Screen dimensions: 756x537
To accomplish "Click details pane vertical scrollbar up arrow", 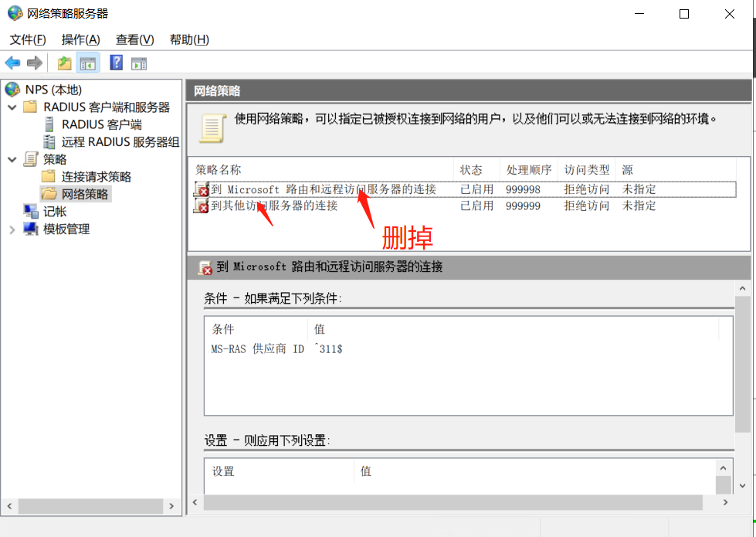I will (x=743, y=288).
